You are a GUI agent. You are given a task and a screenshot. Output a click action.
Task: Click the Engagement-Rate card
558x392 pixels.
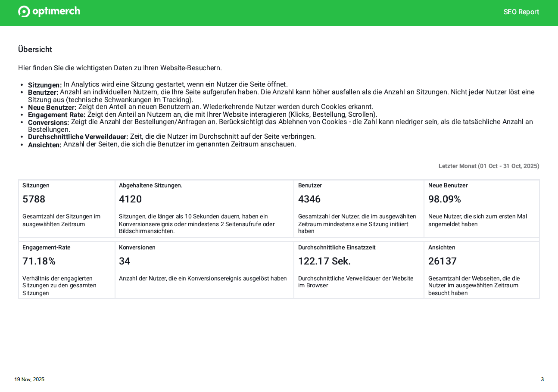(66, 270)
